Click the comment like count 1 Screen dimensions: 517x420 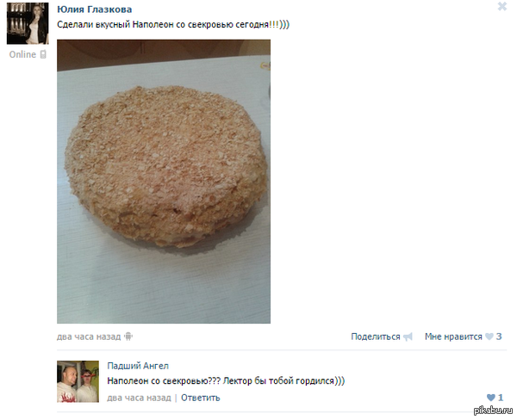tap(501, 398)
